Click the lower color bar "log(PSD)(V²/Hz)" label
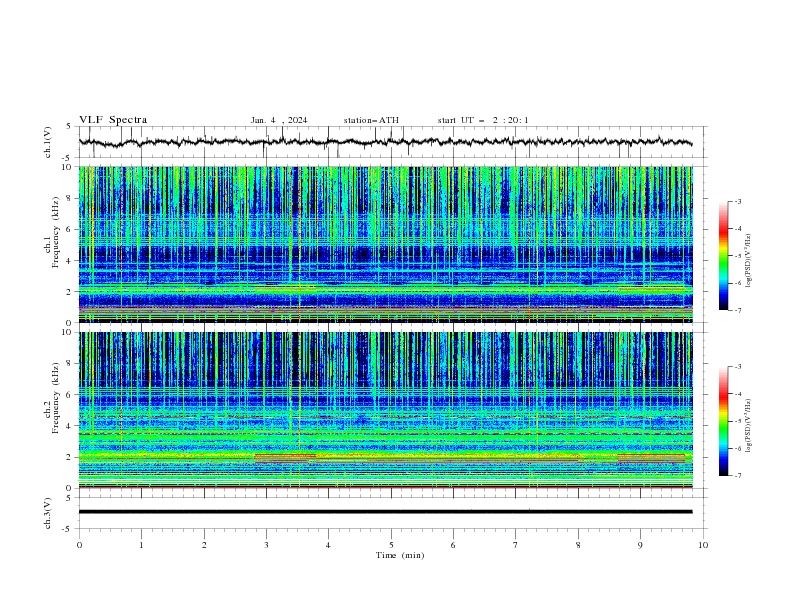The height and width of the screenshot is (612, 792). tap(748, 425)
